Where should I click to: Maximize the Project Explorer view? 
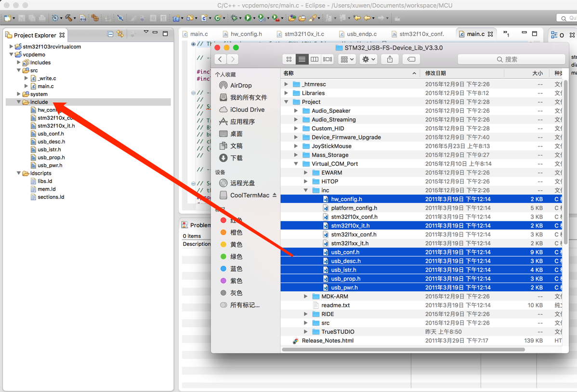[165, 34]
